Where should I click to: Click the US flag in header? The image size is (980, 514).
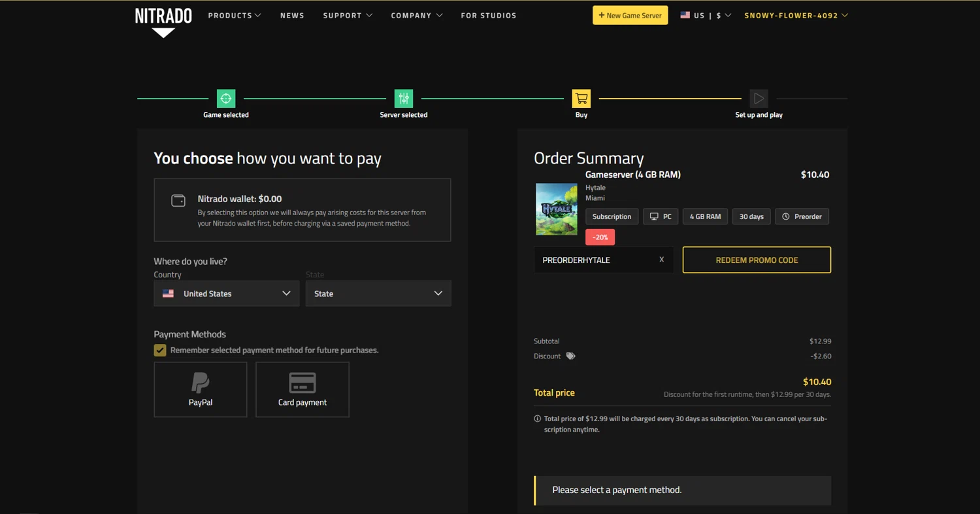(685, 15)
